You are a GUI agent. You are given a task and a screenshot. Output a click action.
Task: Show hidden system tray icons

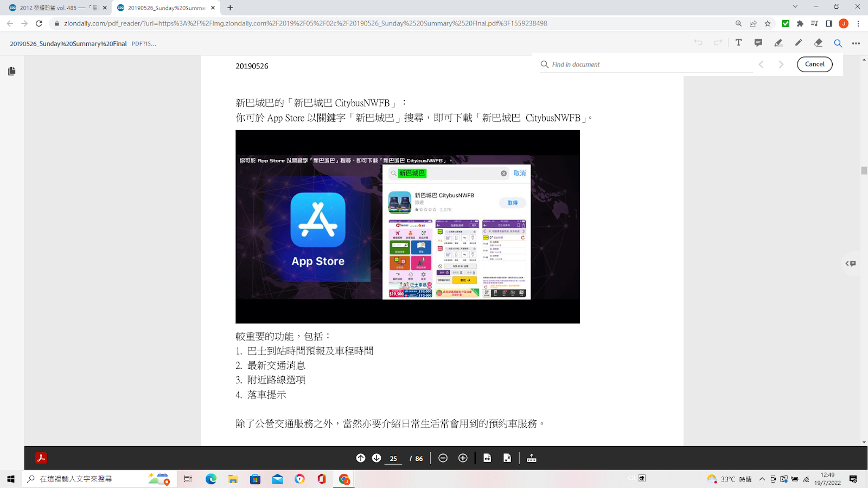click(762, 479)
